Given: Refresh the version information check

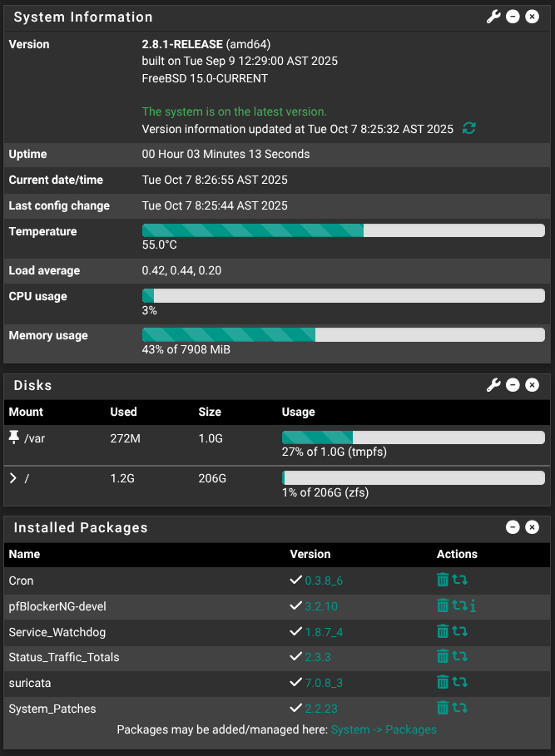Looking at the screenshot, I should coord(469,129).
